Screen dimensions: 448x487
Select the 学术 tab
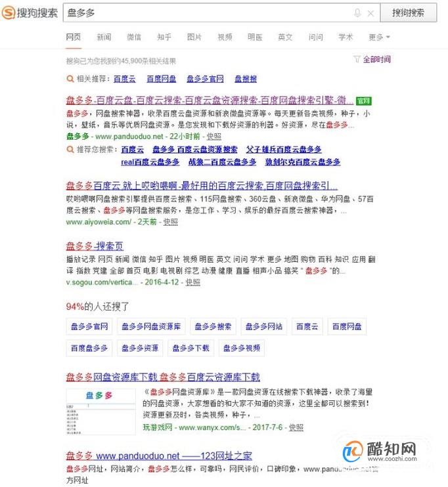(x=346, y=37)
